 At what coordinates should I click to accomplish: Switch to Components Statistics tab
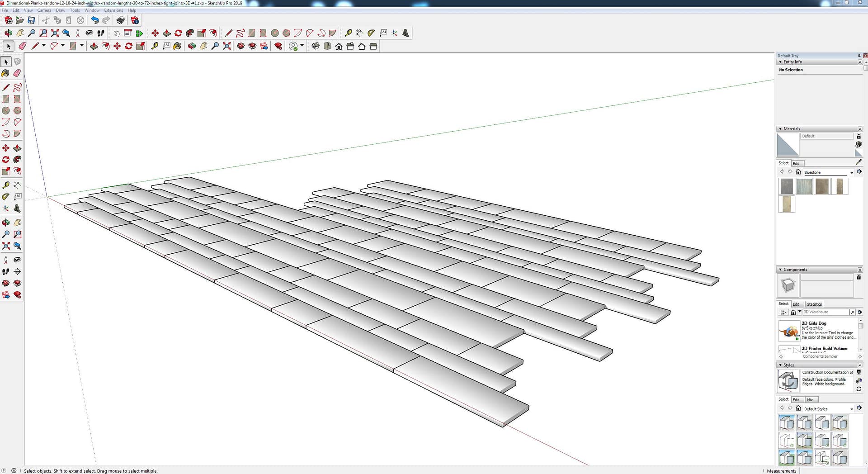click(x=814, y=304)
